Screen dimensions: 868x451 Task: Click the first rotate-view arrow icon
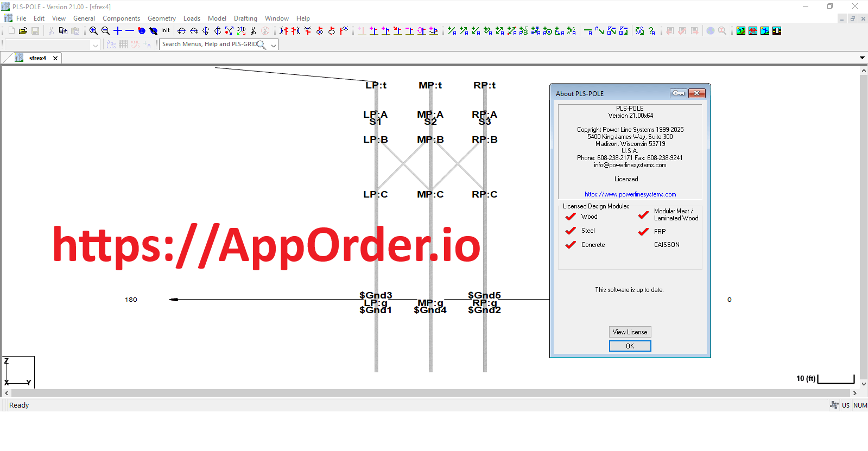pyautogui.click(x=181, y=31)
